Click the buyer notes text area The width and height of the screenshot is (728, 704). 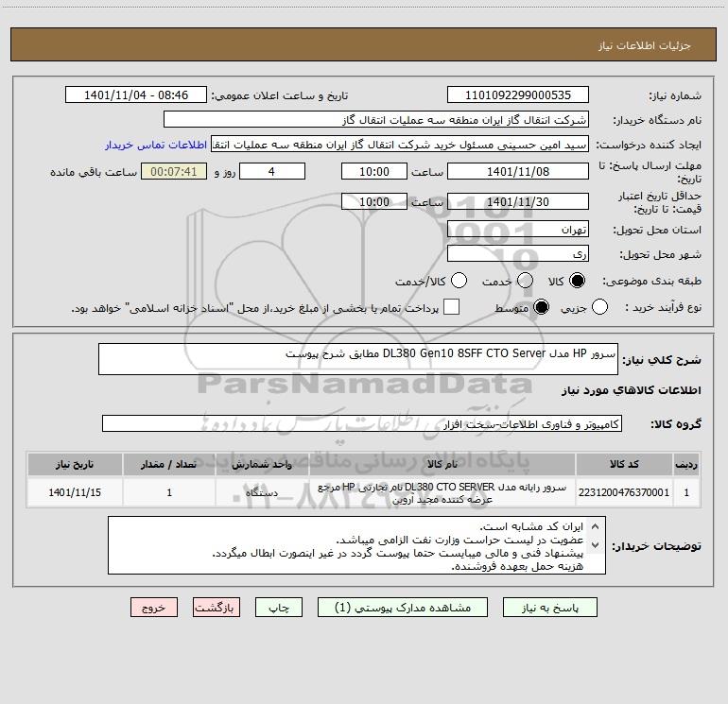coord(356,545)
